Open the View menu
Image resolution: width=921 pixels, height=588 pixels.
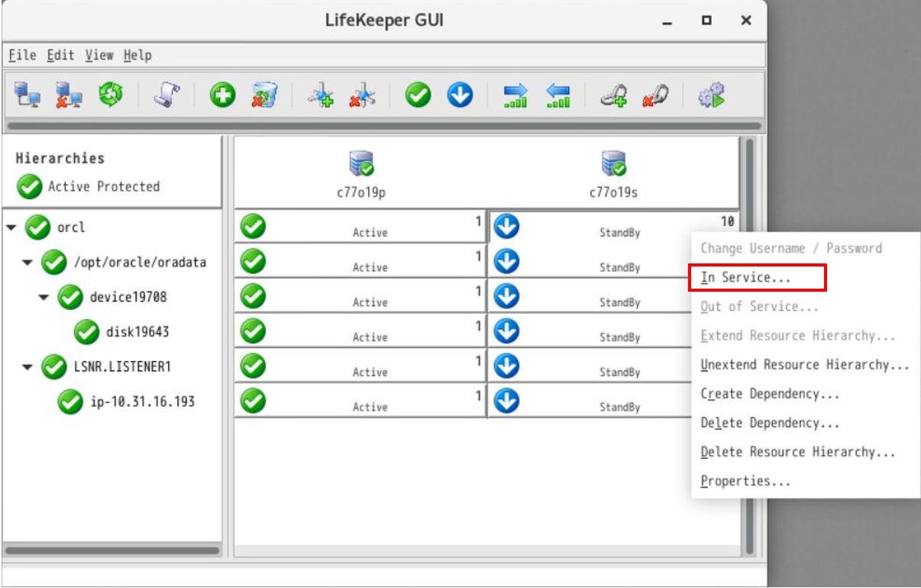click(99, 55)
